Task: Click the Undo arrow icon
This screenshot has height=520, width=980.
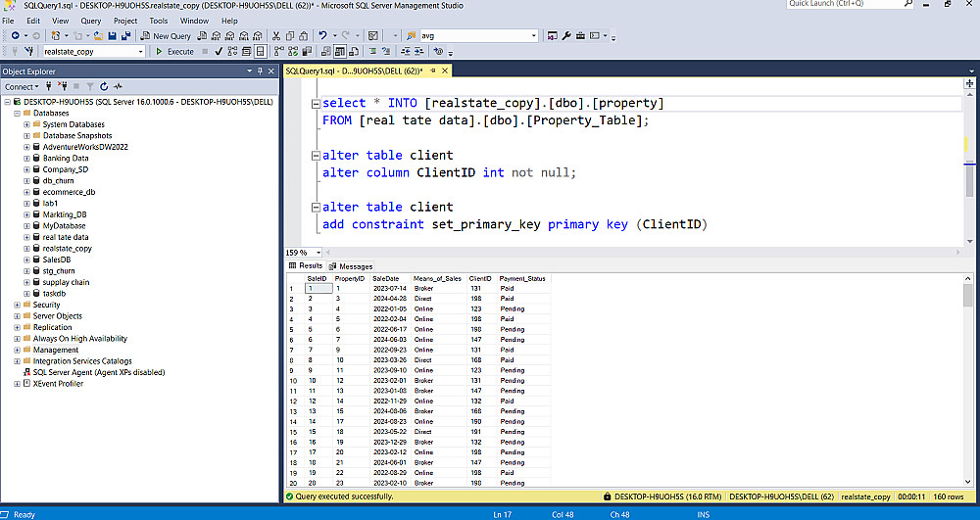Action: (322, 36)
